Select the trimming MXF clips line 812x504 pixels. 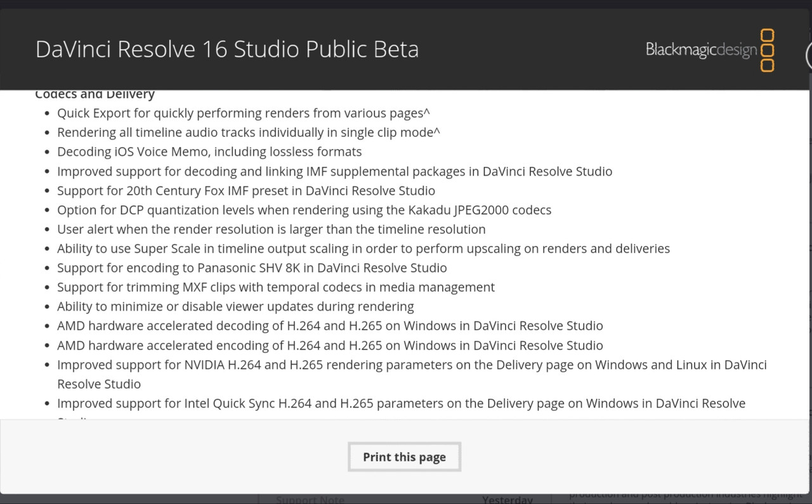(276, 287)
